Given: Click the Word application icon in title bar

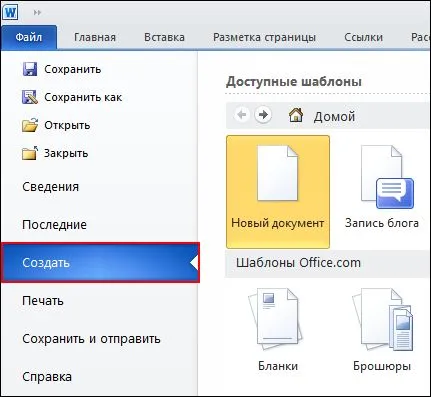Looking at the screenshot, I should pos(10,12).
